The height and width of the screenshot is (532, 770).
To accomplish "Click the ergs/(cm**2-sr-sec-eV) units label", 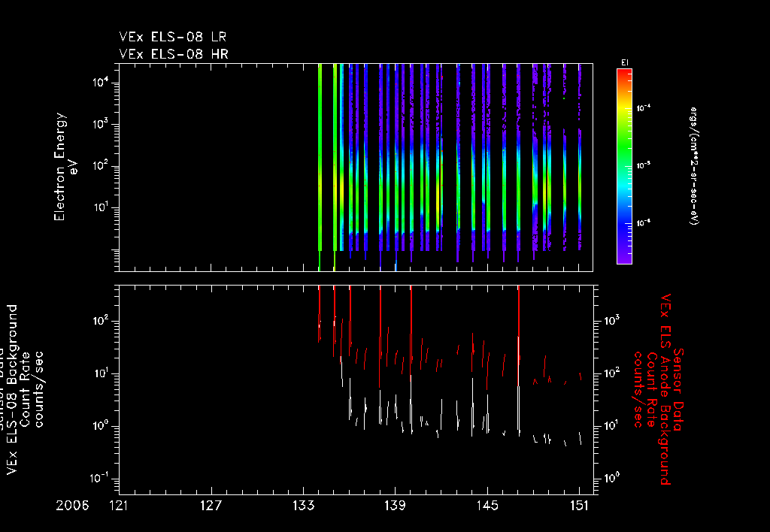I will tap(693, 166).
